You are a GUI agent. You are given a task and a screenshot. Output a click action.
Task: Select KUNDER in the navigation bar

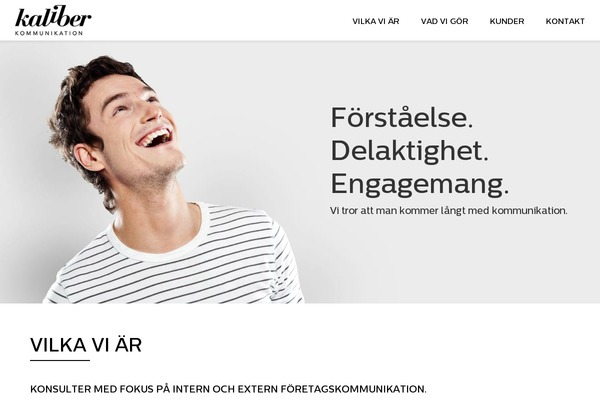[507, 21]
